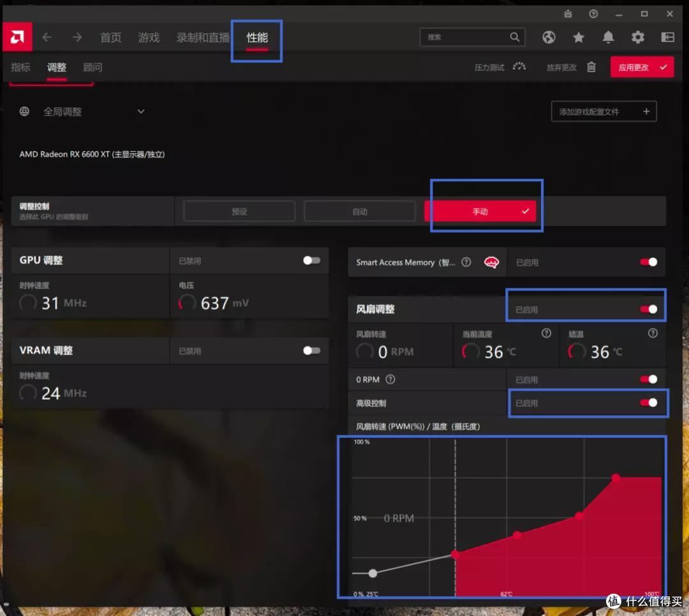Open Smart Access Memory help icon
The width and height of the screenshot is (689, 616).
click(466, 262)
